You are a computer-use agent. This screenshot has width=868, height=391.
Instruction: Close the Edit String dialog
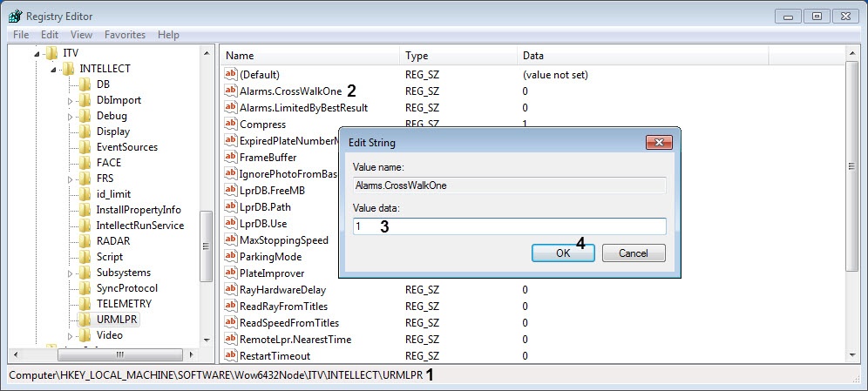click(x=656, y=142)
